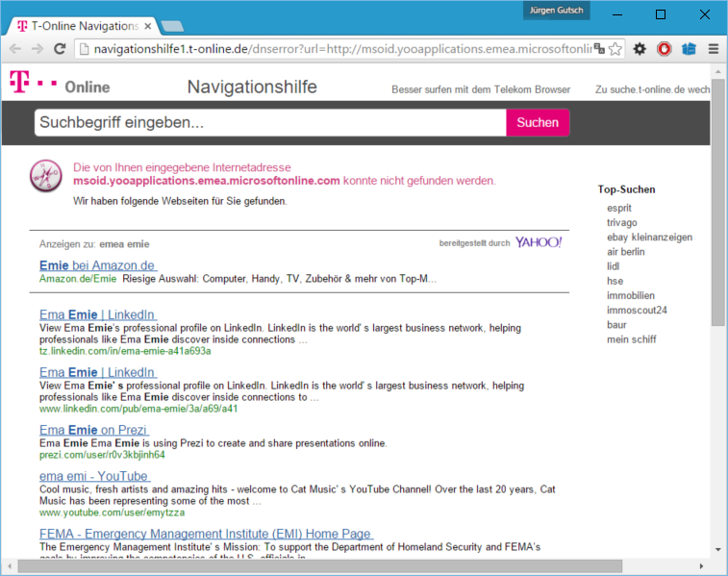Select top search esprit
The width and height of the screenshot is (728, 576).
tap(619, 208)
